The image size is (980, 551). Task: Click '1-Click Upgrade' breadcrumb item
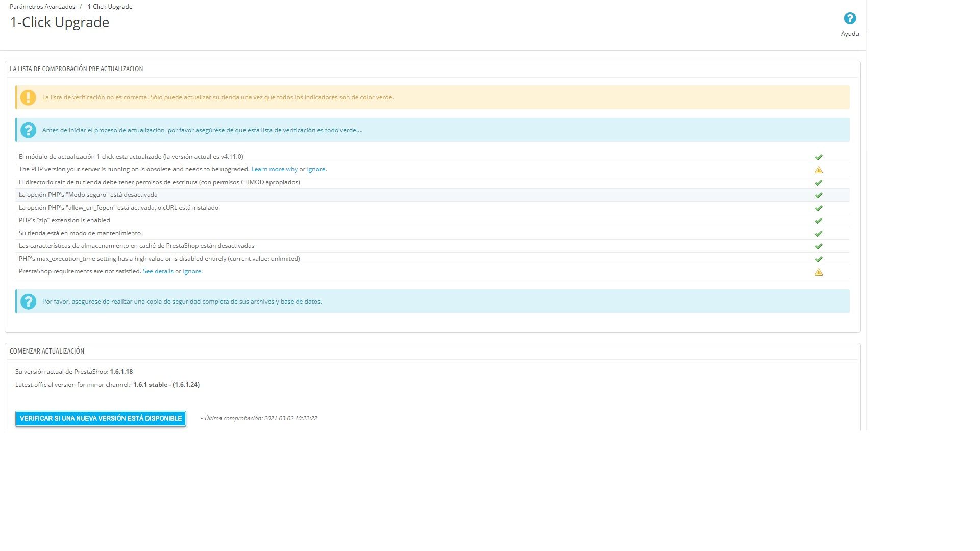110,7
